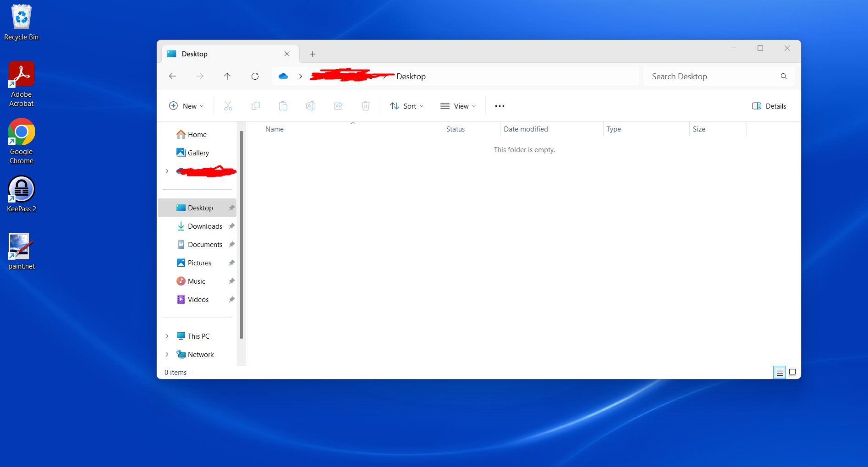Unpin Music using its pin icon
The image size is (868, 467).
pos(231,281)
